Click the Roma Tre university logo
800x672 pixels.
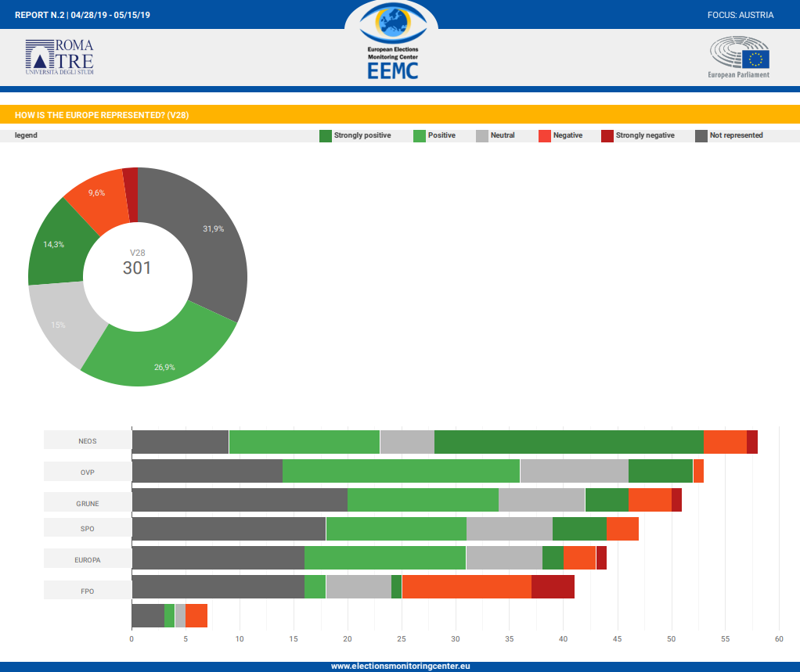[x=59, y=57]
